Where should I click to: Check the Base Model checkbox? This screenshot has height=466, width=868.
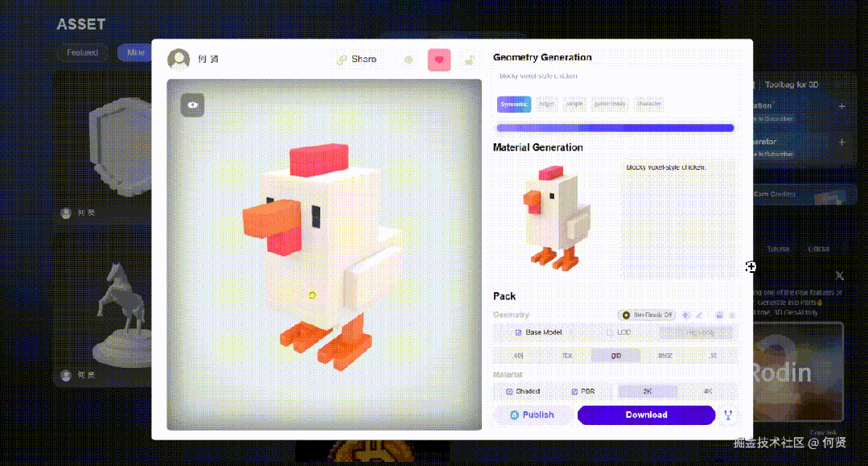click(x=518, y=332)
